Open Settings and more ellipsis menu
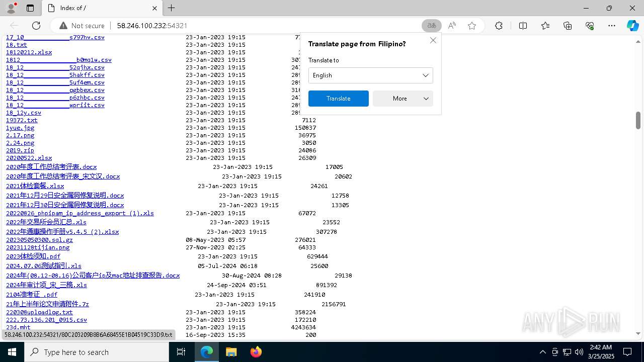This screenshot has width=644, height=362. click(x=612, y=26)
